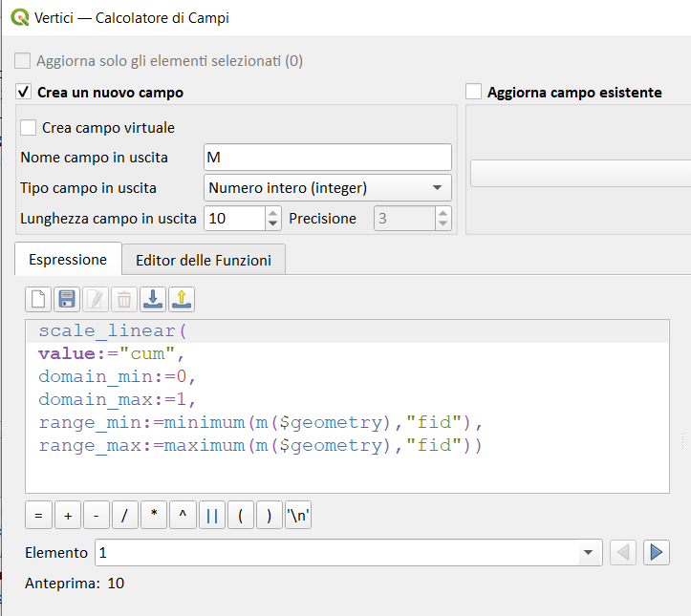Insert the newline '\n' operator
691x616 pixels.
(298, 516)
